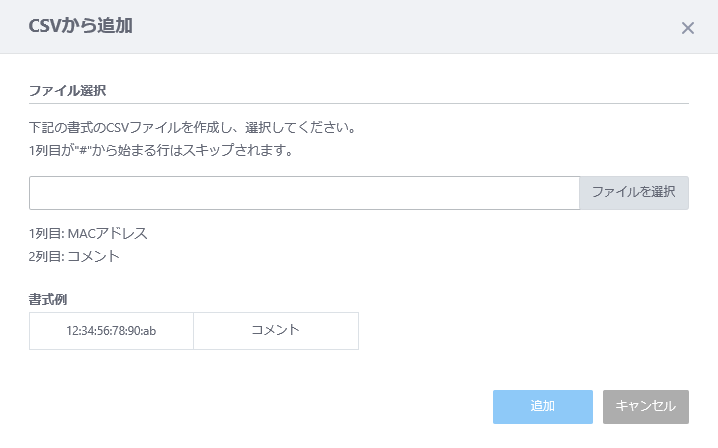718x448 pixels.
Task: Click the 書式例 heading
Action: point(48,298)
